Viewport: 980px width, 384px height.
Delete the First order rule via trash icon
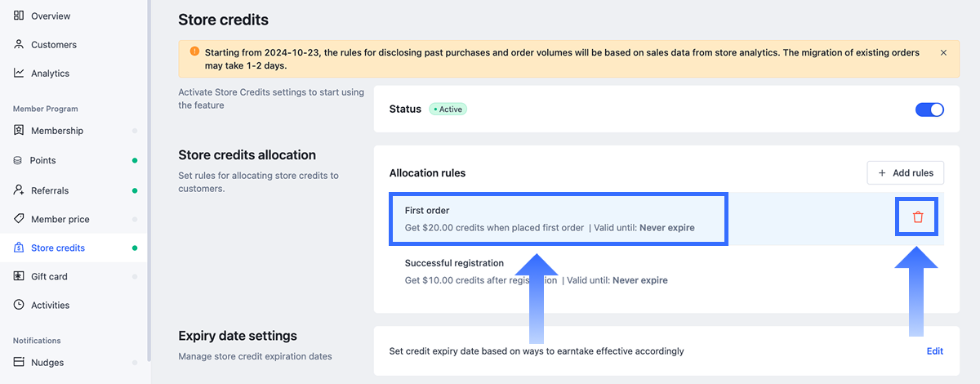918,217
